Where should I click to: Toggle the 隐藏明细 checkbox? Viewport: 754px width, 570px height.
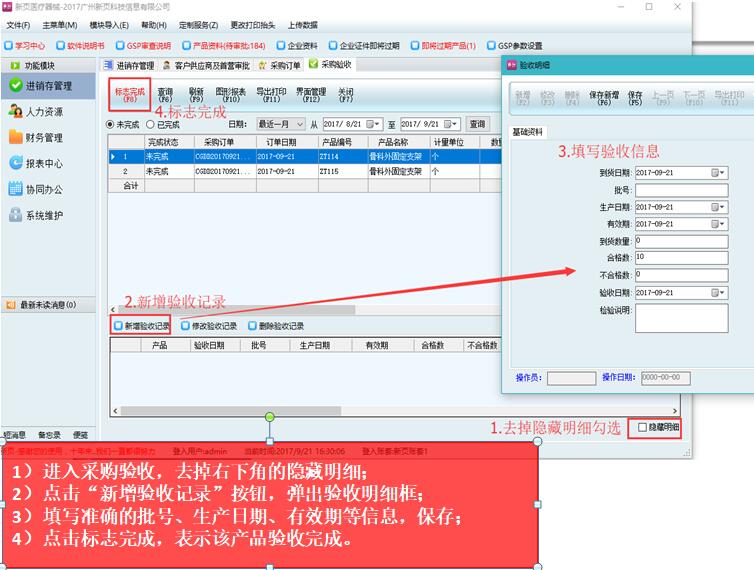641,428
